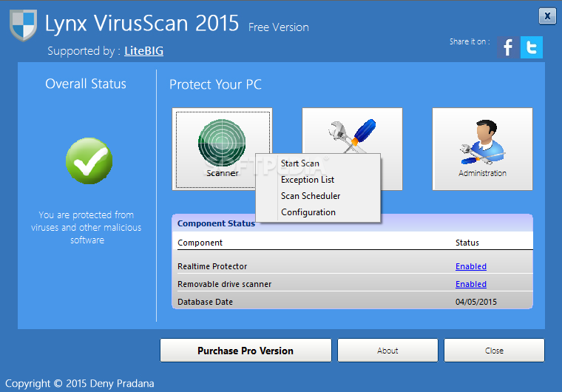The height and width of the screenshot is (392, 562).
Task: Click the Component Status panel title
Action: (x=216, y=223)
